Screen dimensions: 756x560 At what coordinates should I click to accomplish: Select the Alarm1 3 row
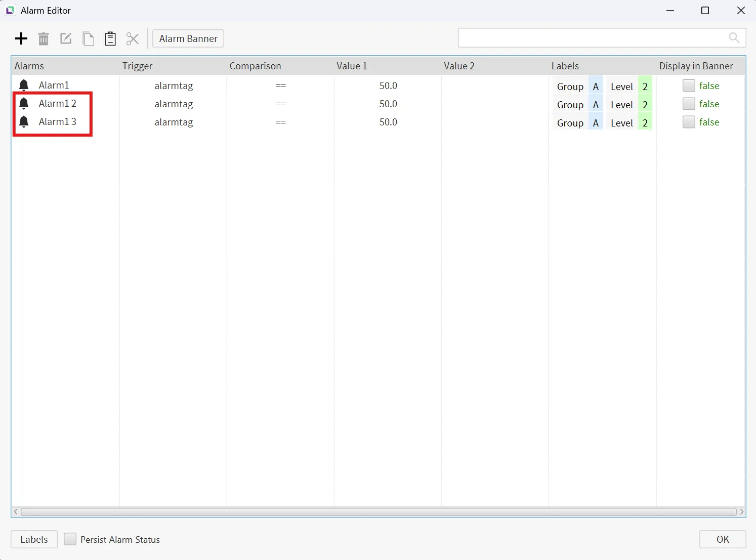click(x=58, y=122)
